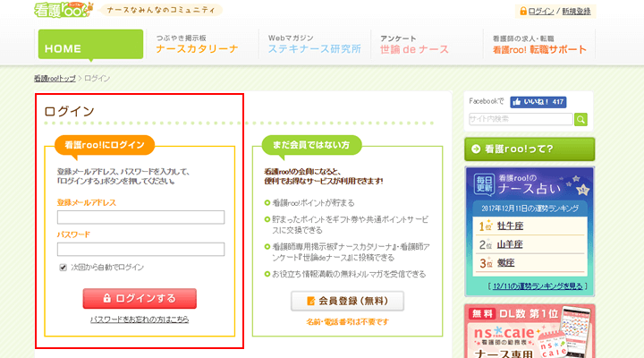
Task: Click the まだ会員ではない方 bubble label
Action: (x=311, y=145)
